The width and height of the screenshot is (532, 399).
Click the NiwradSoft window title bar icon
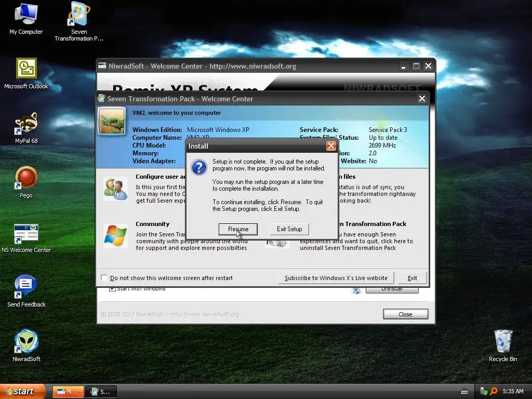click(102, 66)
